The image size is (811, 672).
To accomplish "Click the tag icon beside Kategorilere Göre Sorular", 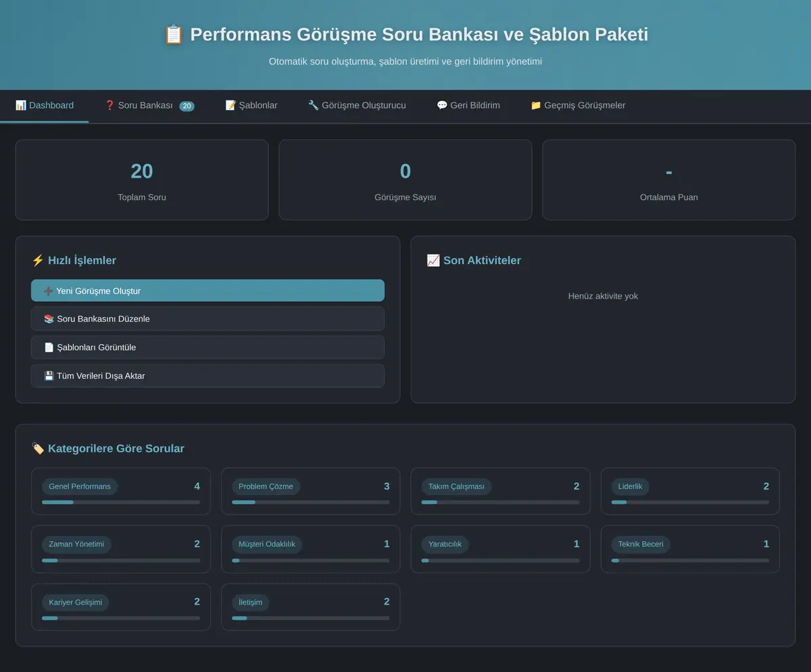I will point(38,448).
